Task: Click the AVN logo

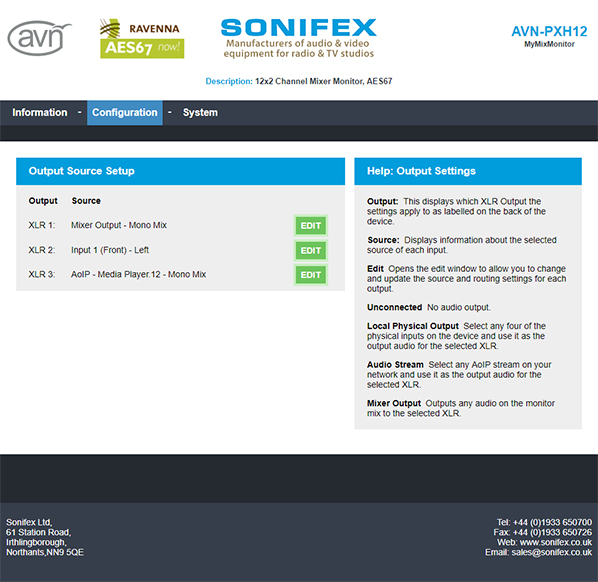Action: [x=39, y=38]
